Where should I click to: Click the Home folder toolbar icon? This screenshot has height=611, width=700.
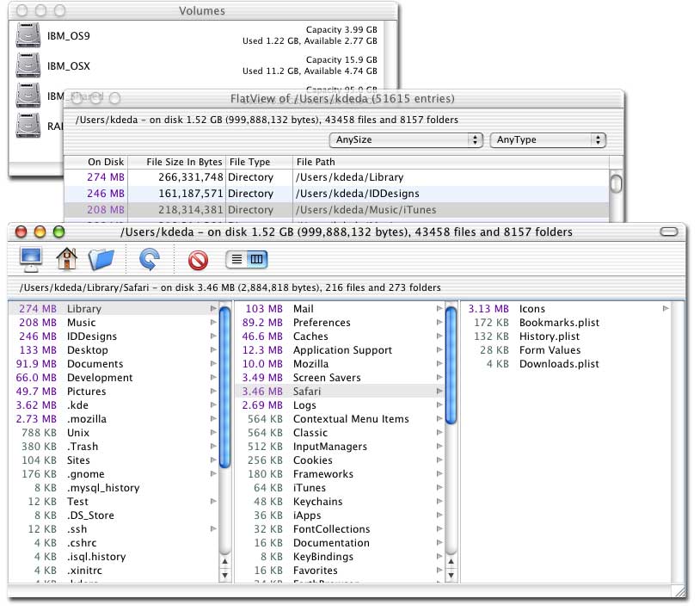[67, 258]
